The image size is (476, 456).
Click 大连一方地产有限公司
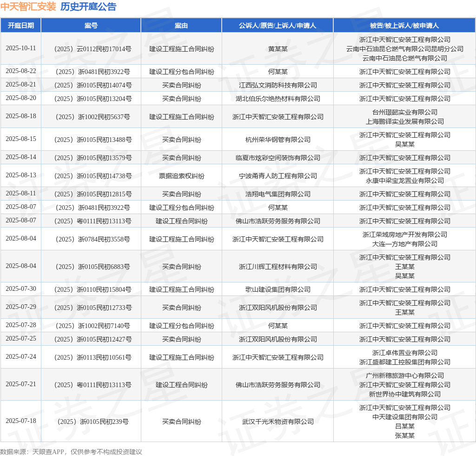pos(405,244)
